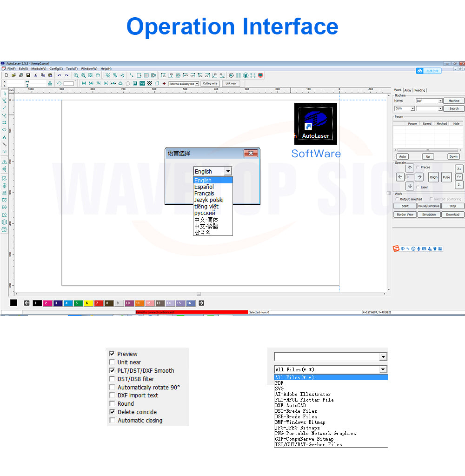Open the language English dropdown arrow
The height and width of the screenshot is (476, 465).
tap(228, 171)
